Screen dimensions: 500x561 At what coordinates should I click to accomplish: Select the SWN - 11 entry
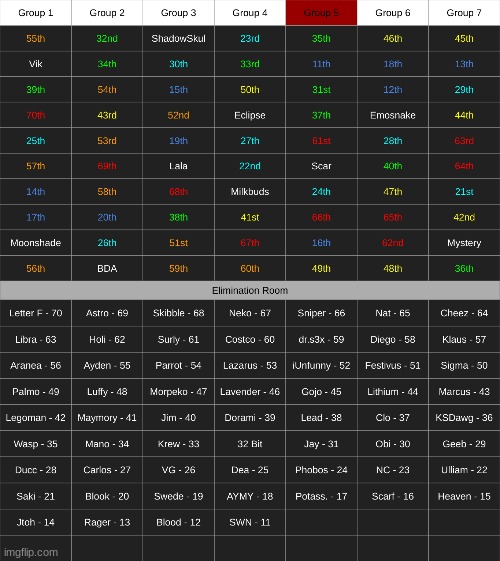(x=250, y=522)
